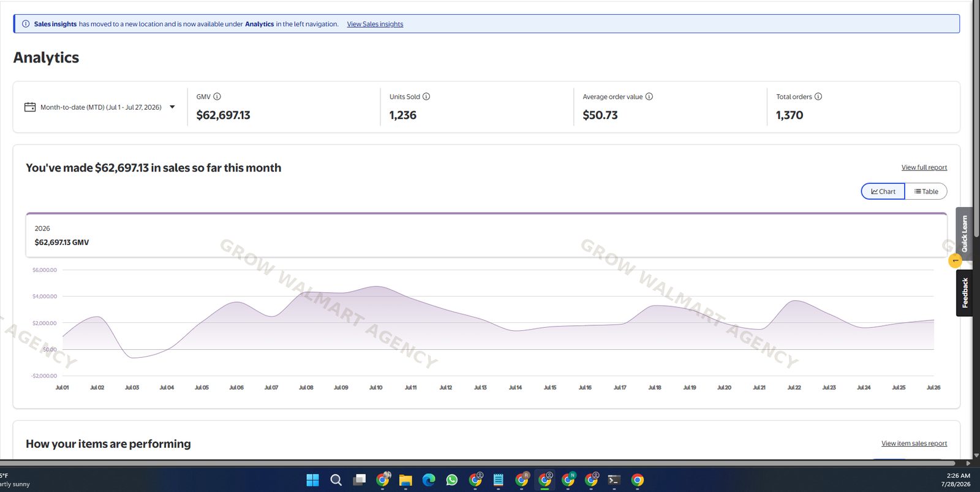Open the last Chrome icon without profile badge
The image size is (980, 492).
(x=638, y=480)
